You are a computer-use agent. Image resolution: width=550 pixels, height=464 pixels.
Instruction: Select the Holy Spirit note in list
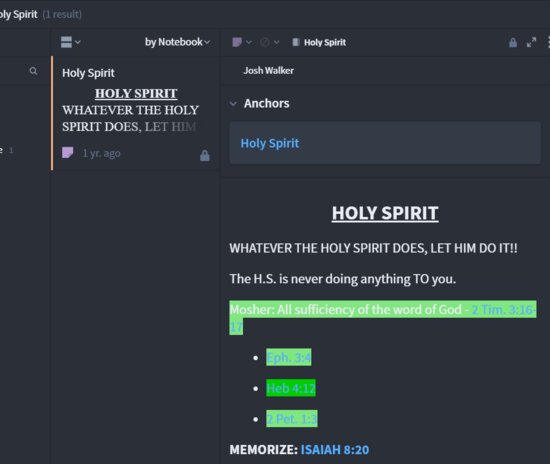pyautogui.click(x=135, y=114)
